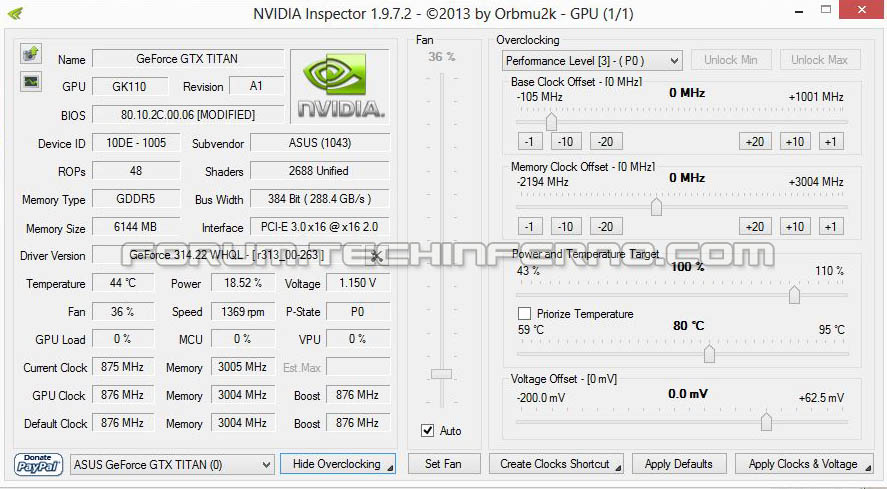Viewport: 887px width, 489px height.
Task: Click the Subvendor field ASUS (1043)
Action: pos(320,143)
